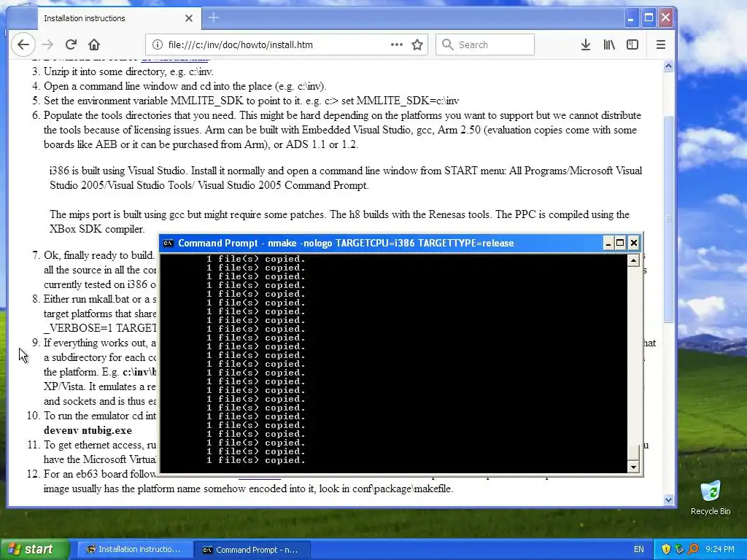The height and width of the screenshot is (560, 747).
Task: Reload the Installation instructions page
Action: (x=71, y=44)
